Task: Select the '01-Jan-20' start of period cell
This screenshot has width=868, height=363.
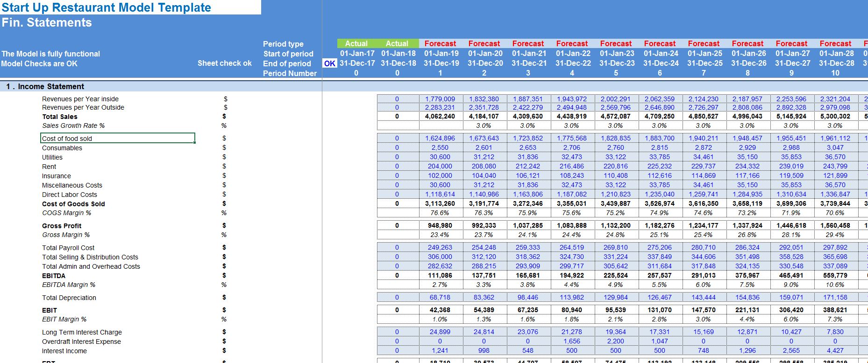Action: [485, 53]
